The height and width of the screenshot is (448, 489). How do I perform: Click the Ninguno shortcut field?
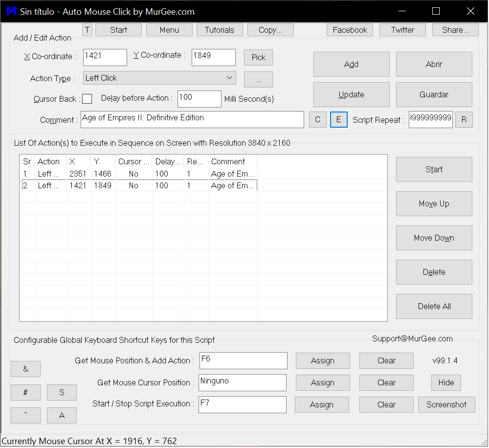click(x=243, y=383)
